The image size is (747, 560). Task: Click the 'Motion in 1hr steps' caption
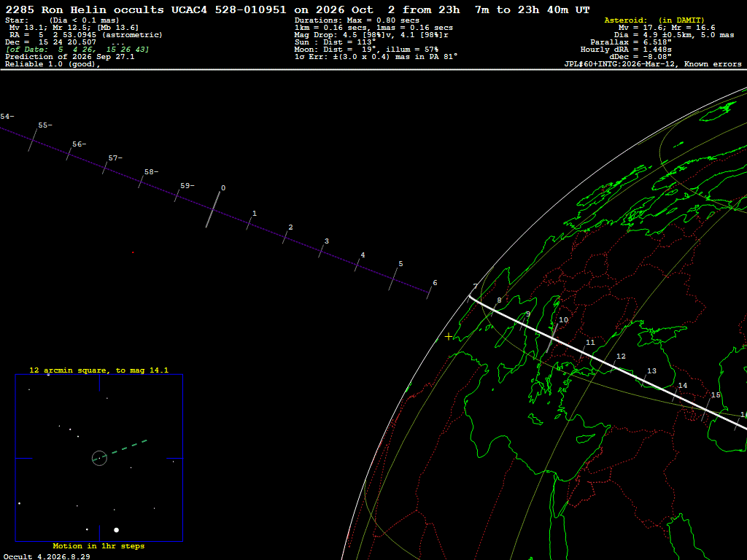[98, 545]
